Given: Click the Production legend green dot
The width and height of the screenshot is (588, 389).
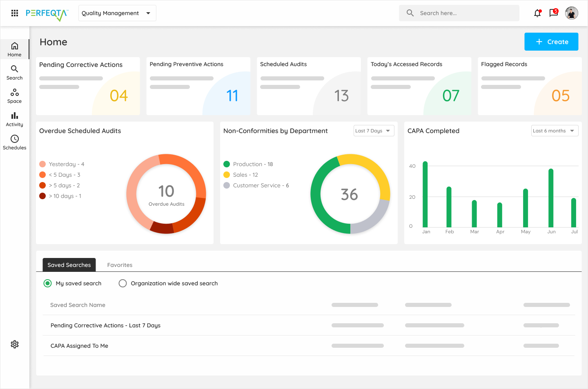Looking at the screenshot, I should point(227,164).
